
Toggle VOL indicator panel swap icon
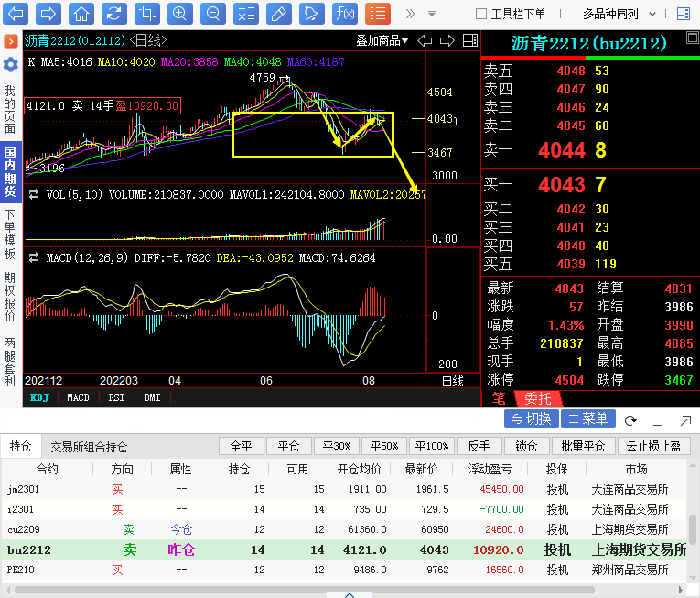(33, 195)
